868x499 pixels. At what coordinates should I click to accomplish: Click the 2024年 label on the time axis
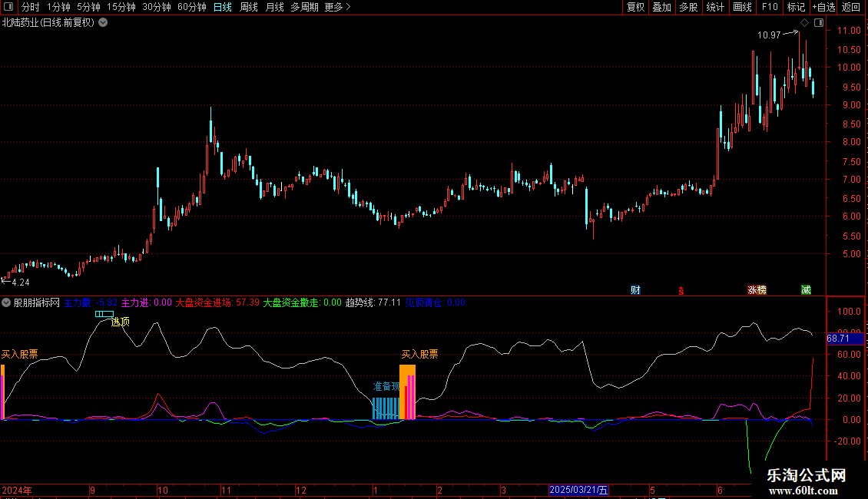coord(17,490)
